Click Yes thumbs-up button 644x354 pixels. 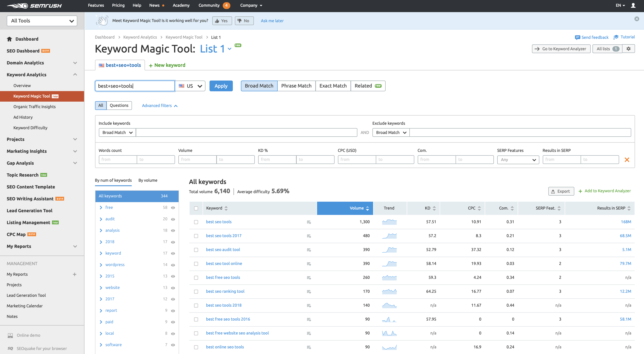222,21
